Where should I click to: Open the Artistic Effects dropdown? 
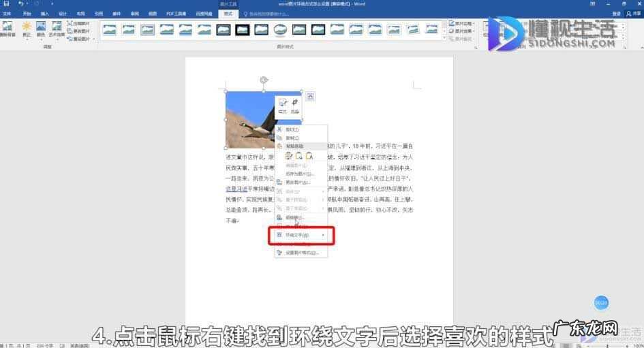[57, 29]
